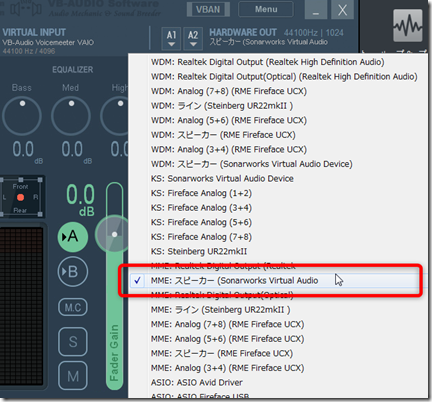The height and width of the screenshot is (402, 432).
Task: Close the Voicemeeter window
Action: [342, 10]
